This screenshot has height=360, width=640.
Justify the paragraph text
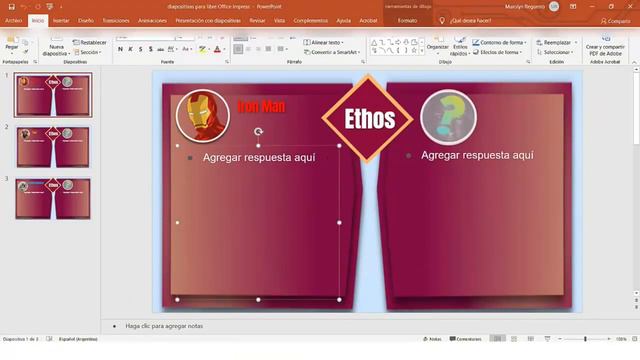coord(268,49)
